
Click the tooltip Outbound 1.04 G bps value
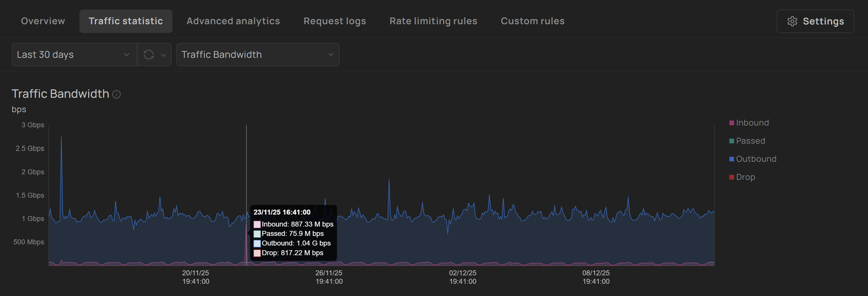296,243
